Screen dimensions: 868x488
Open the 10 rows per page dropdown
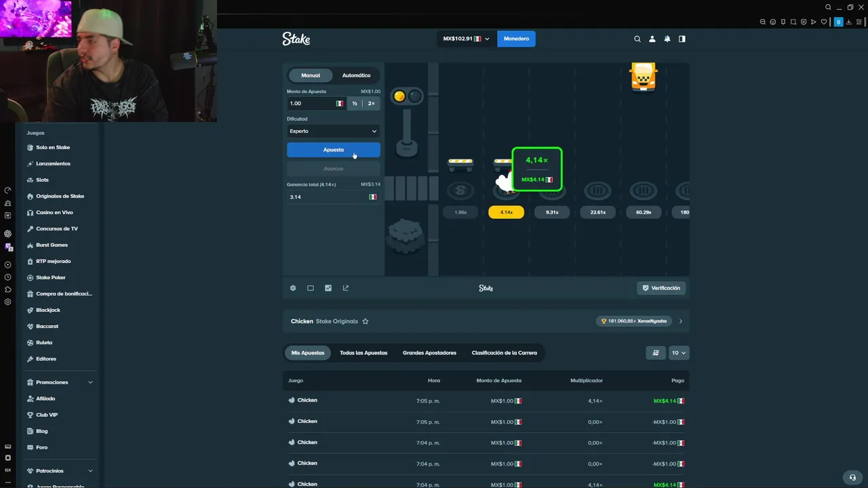click(x=679, y=353)
